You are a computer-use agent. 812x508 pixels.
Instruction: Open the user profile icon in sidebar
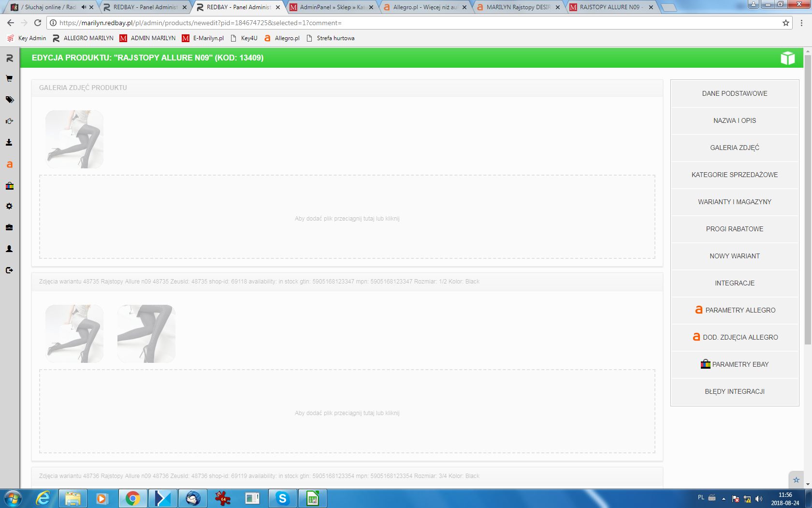(x=9, y=249)
